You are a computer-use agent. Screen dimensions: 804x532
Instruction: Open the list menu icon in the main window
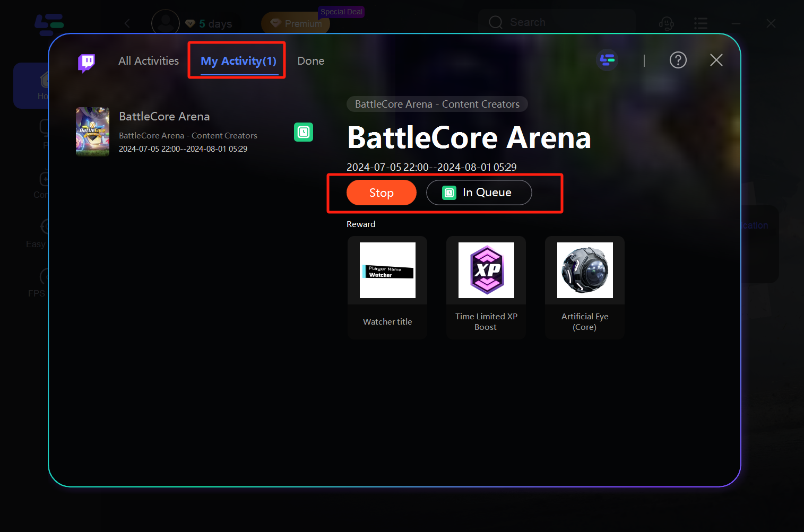pos(701,23)
